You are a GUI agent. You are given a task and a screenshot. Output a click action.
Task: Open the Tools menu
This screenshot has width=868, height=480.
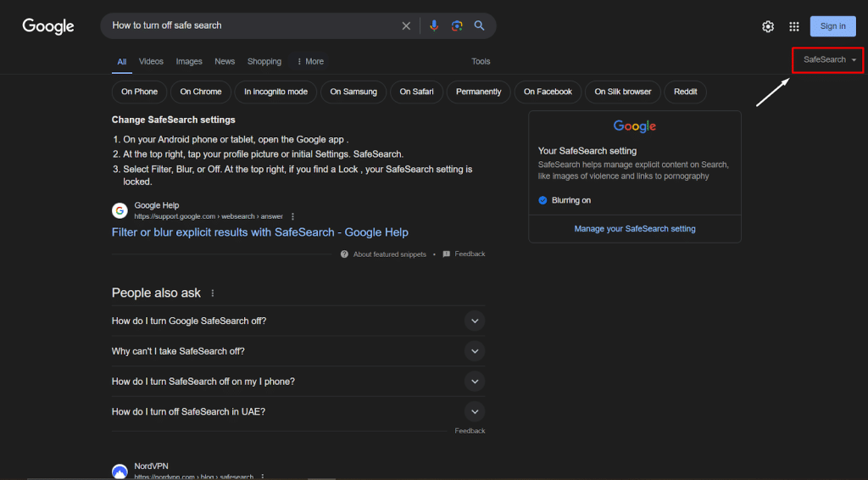481,61
